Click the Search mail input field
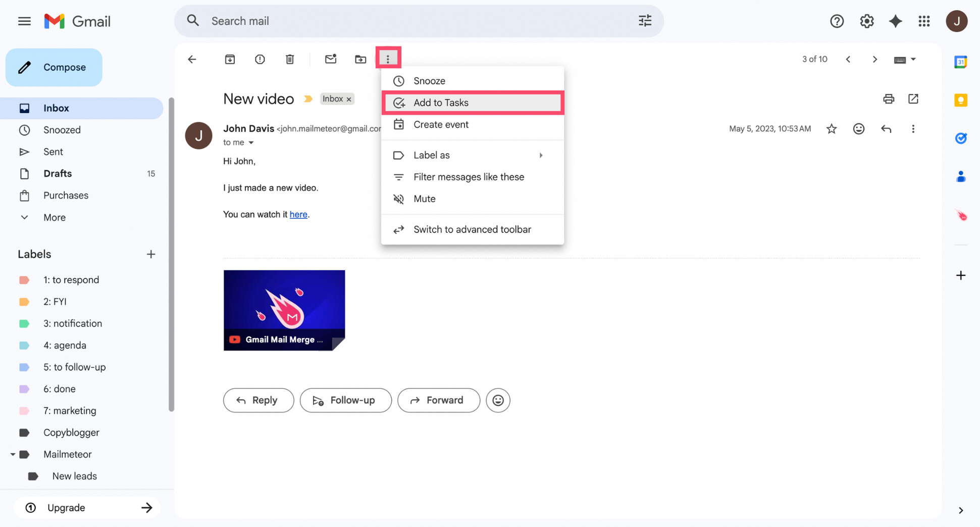This screenshot has height=527, width=980. (353, 21)
